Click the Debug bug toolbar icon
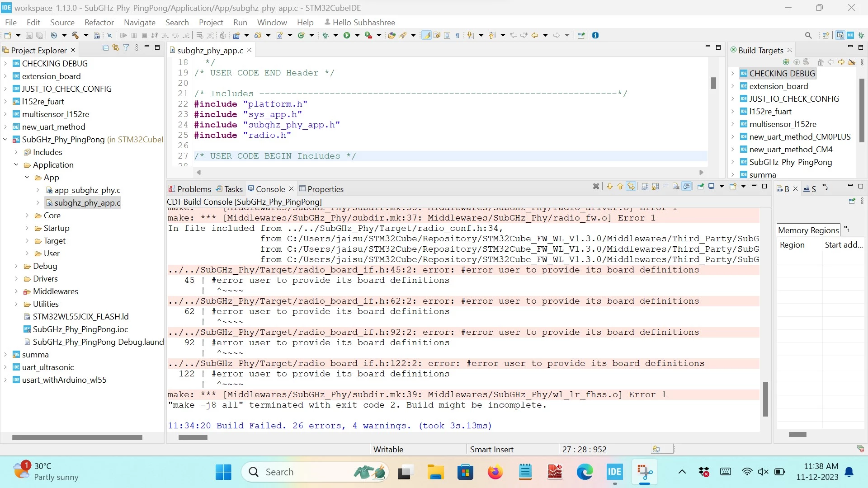The width and height of the screenshot is (868, 488). [325, 35]
